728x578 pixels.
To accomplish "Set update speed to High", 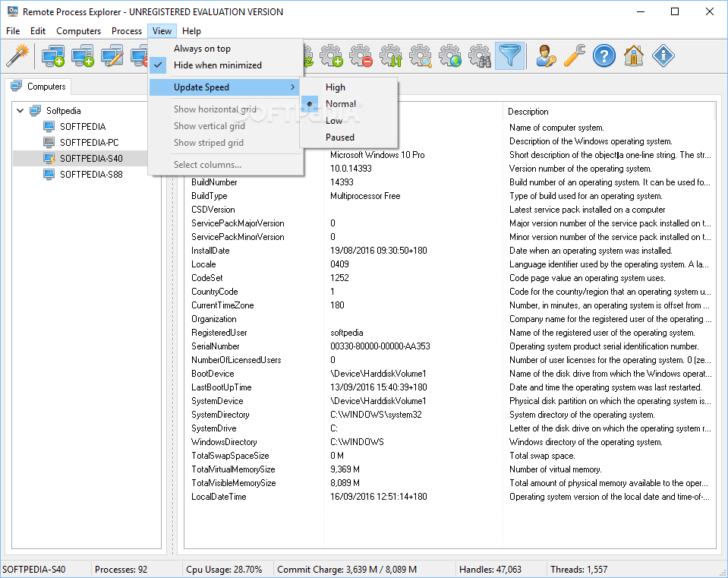I will coord(348,87).
